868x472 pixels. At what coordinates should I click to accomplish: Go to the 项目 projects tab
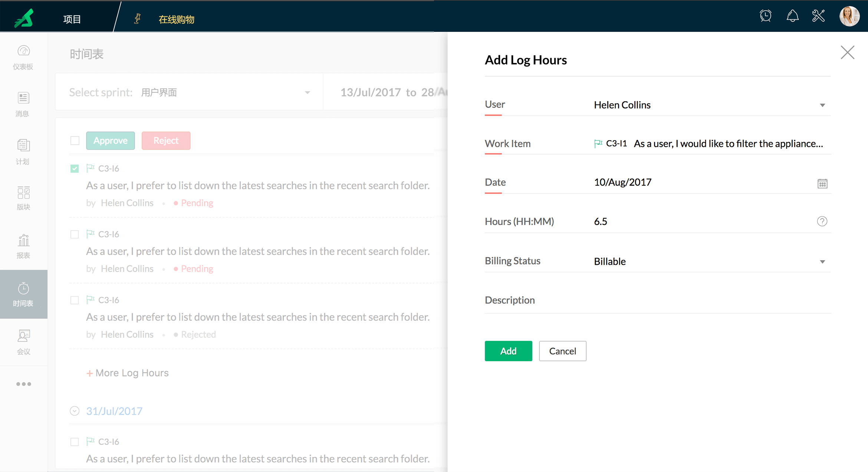coord(72,19)
